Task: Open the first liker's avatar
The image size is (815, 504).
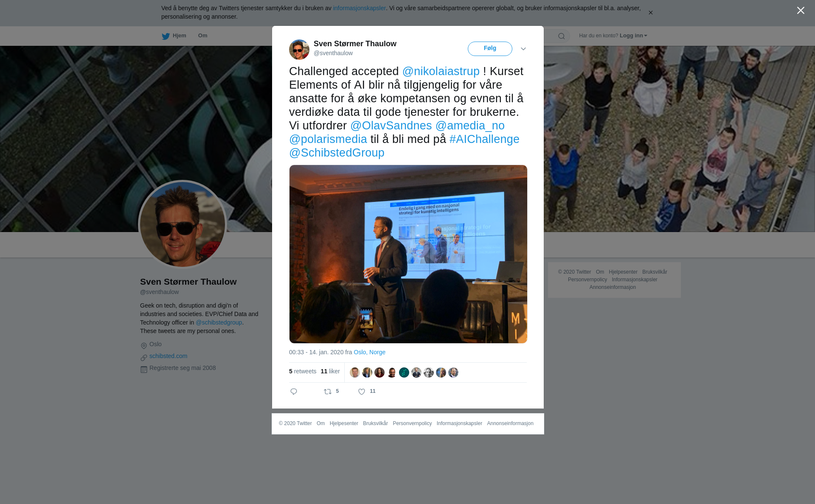Action: (355, 372)
